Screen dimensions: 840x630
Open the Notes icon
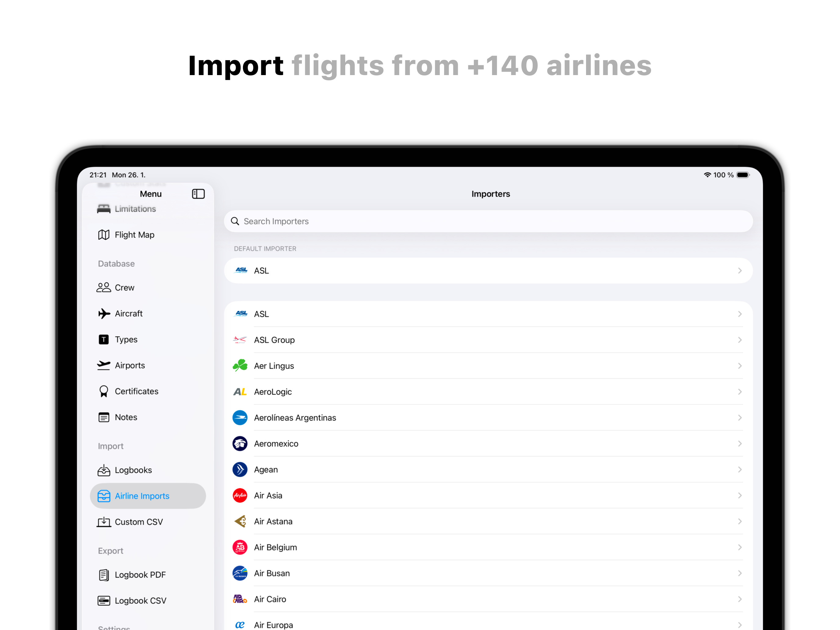[104, 417]
